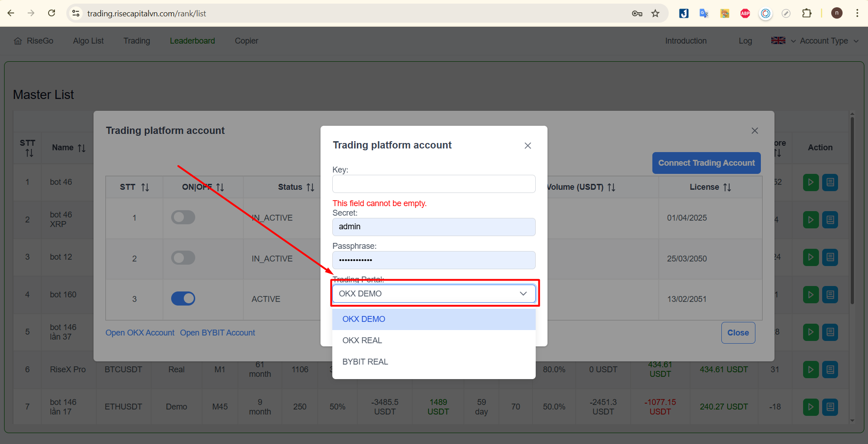Viewport: 868px width, 444px height.
Task: Open Leaderboard menu item
Action: 192,41
